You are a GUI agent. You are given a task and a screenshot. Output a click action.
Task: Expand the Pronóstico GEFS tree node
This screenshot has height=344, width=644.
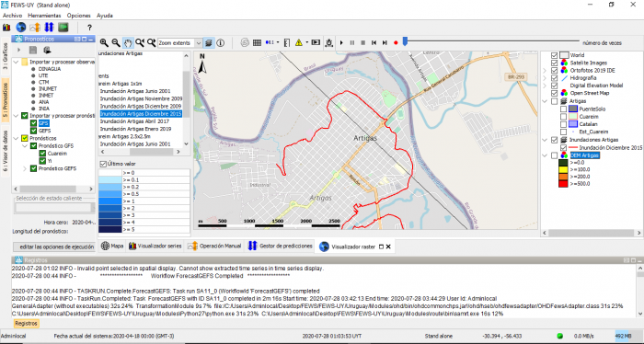click(x=25, y=168)
